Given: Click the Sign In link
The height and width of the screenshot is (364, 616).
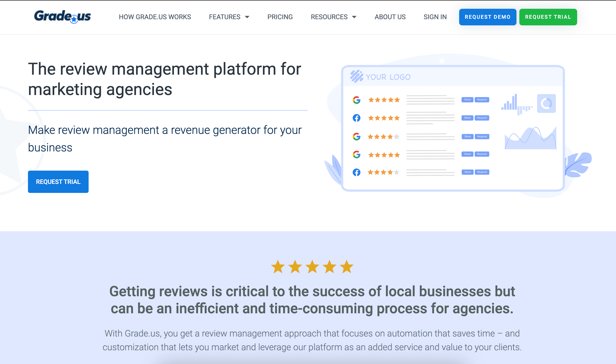Looking at the screenshot, I should 435,17.
